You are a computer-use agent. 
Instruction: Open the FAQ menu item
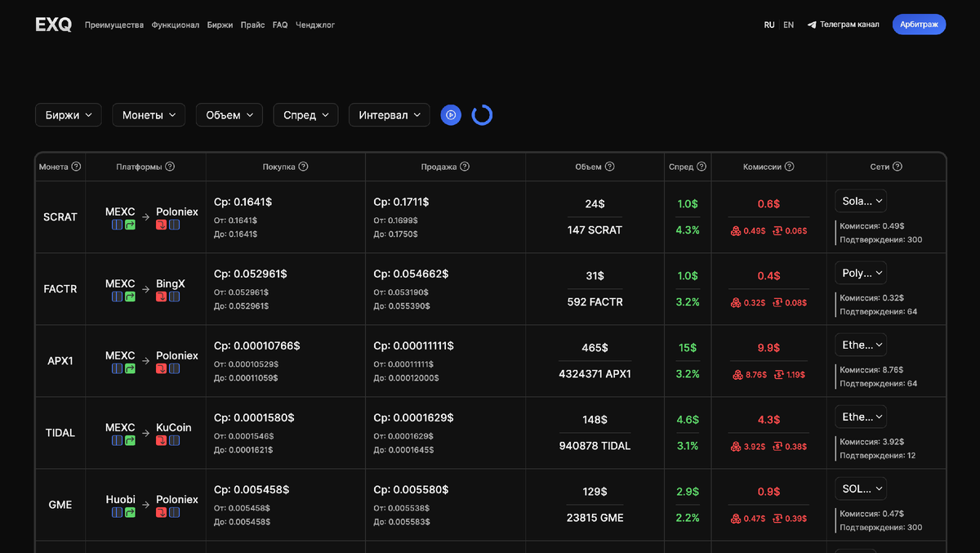click(x=279, y=25)
